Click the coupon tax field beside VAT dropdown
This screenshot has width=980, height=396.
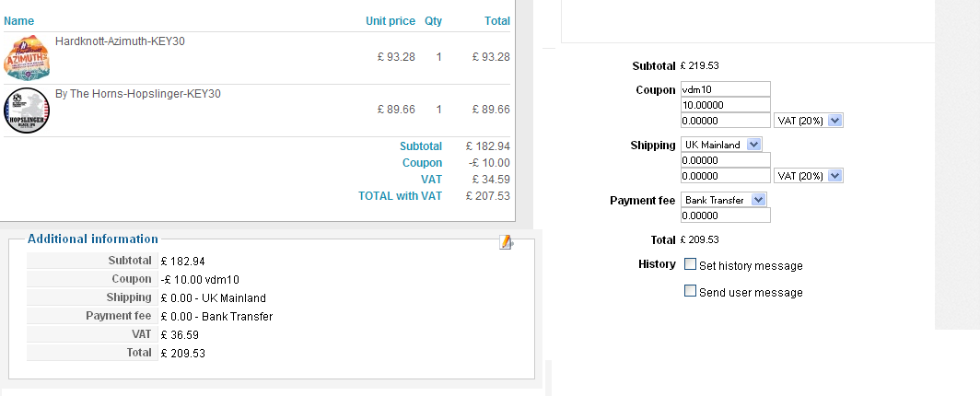pos(725,121)
